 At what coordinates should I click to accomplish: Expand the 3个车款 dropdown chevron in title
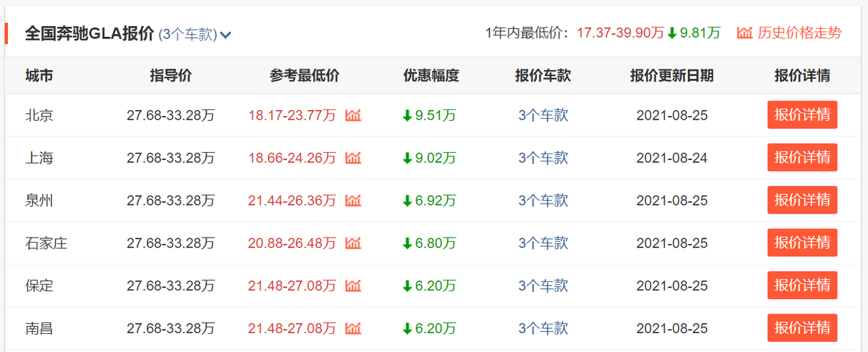(226, 35)
